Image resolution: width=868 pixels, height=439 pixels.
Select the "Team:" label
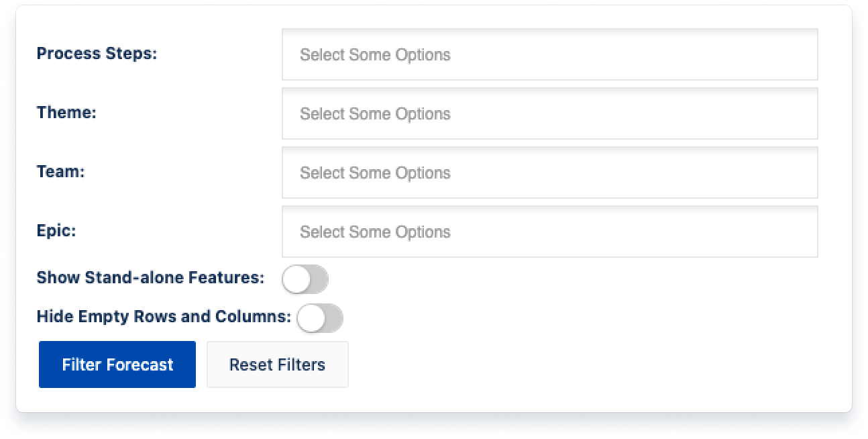pos(60,172)
